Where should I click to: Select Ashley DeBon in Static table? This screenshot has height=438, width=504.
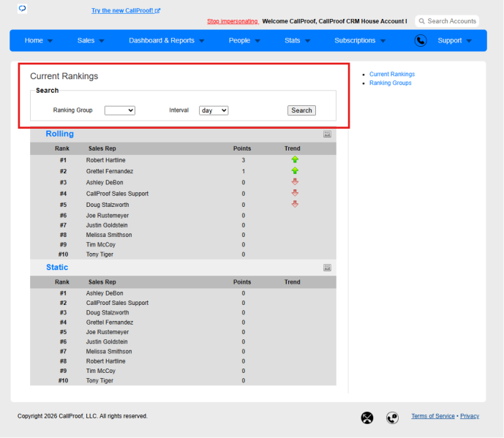click(x=105, y=293)
